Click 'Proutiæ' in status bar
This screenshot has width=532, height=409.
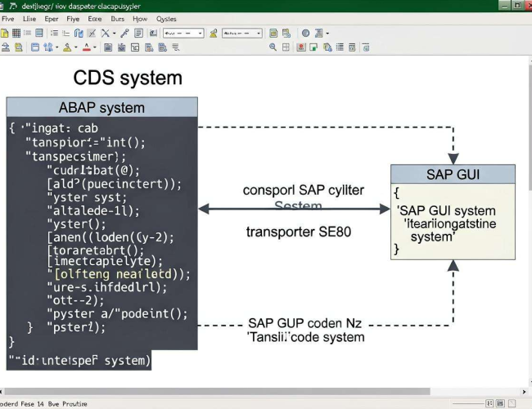click(74, 404)
